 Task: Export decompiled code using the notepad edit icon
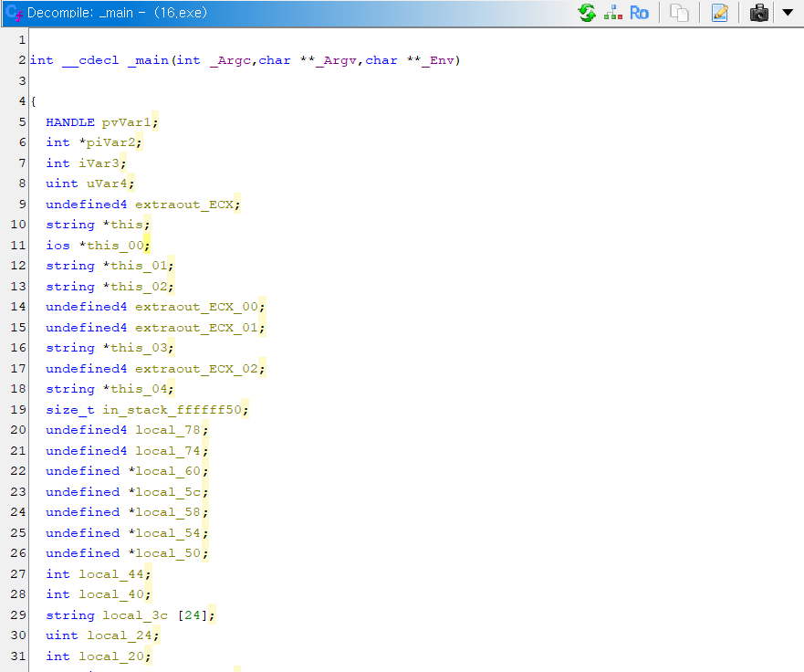pos(720,13)
